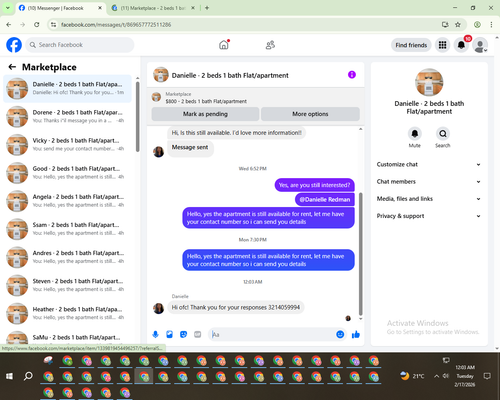Mute the conversation via the bell icon
Screen dimensions: 500x400
[414, 134]
